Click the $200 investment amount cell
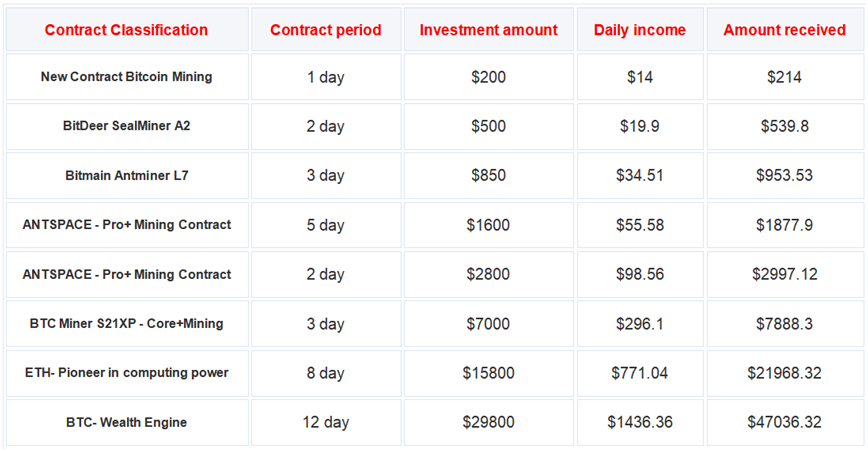This screenshot has width=868, height=451. pos(488,77)
